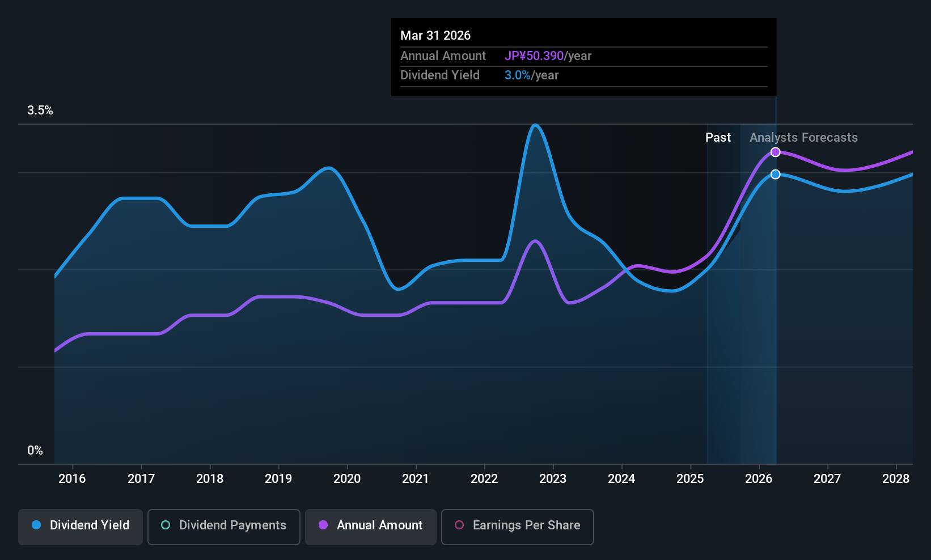Click the 2028 x-axis label
This screenshot has width=931, height=560.
(x=896, y=479)
